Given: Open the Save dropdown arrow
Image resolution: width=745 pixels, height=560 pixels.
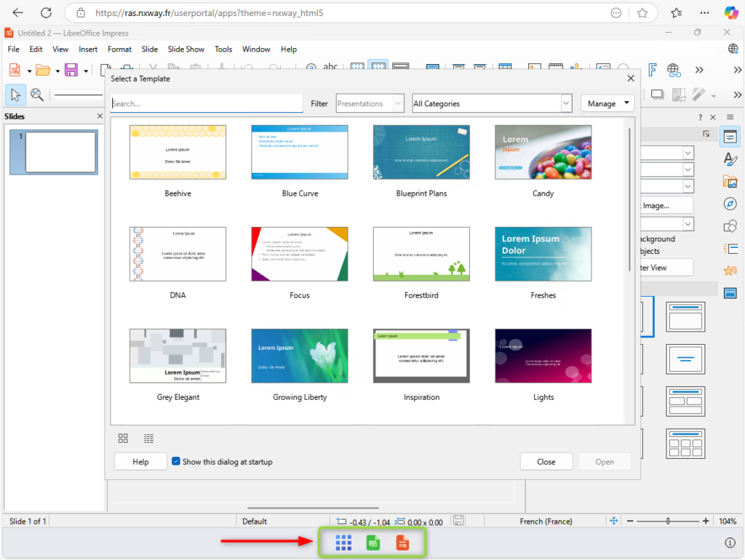Looking at the screenshot, I should 86,71.
